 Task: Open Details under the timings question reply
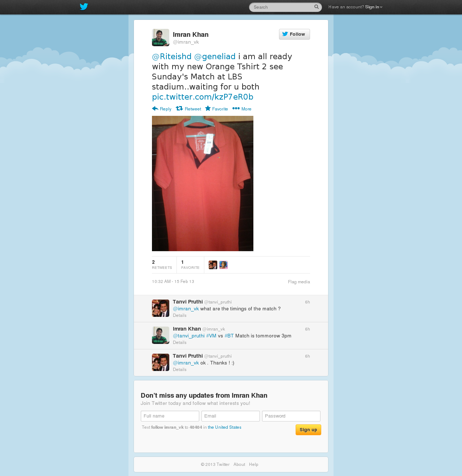click(180, 315)
